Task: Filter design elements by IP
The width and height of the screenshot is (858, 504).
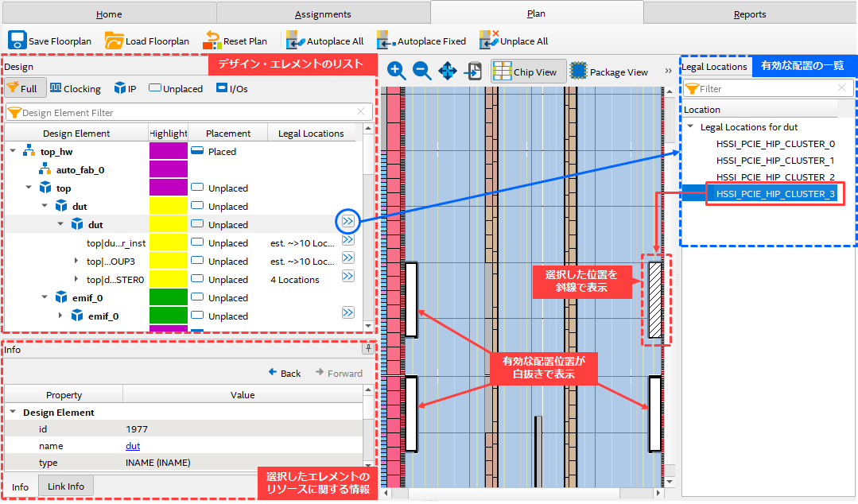Action: click(x=125, y=88)
